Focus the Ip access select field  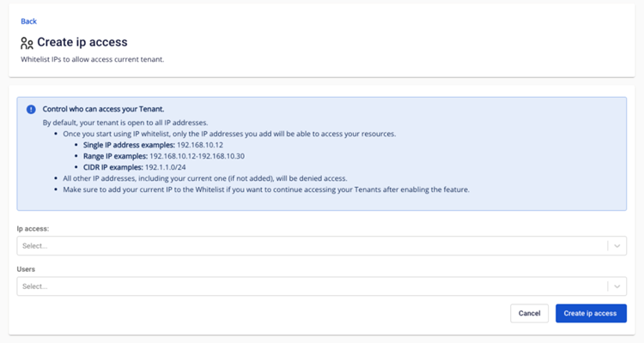pyautogui.click(x=309, y=246)
